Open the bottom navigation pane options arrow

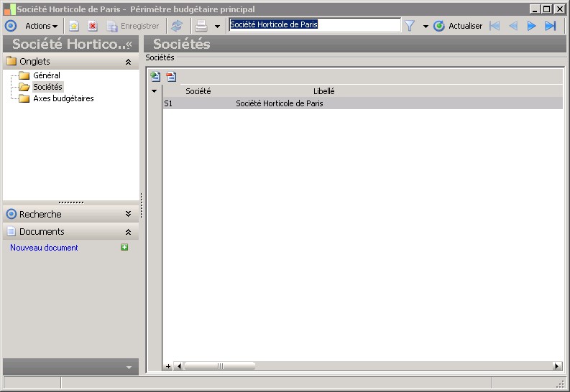(129, 368)
